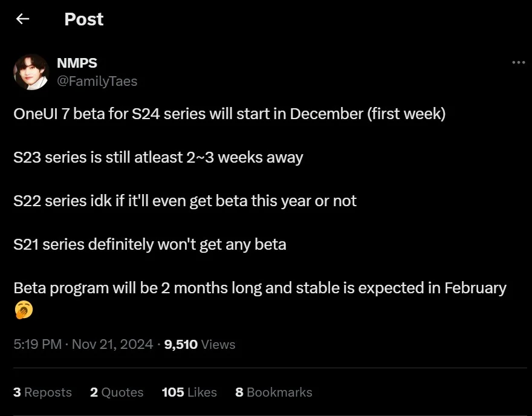The width and height of the screenshot is (532, 416).
Task: Open the 2 Quotes list
Action: point(117,392)
